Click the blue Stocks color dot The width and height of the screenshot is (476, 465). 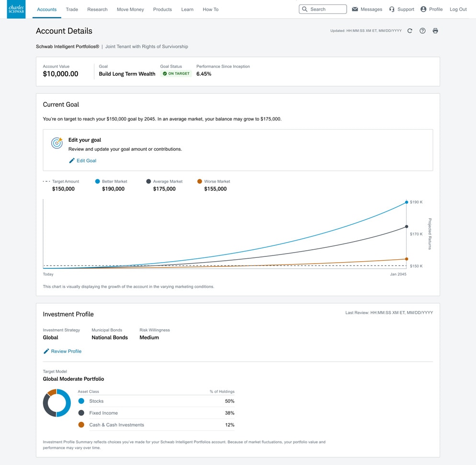81,401
